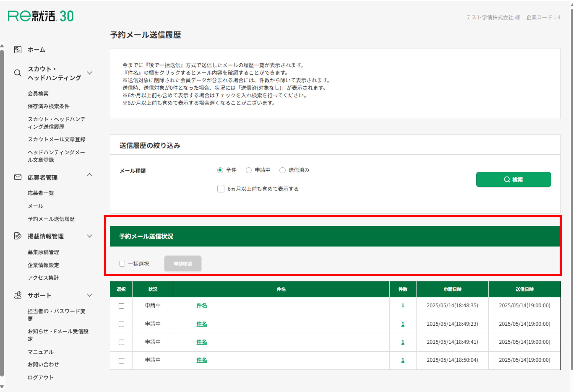Open スカウト・ヘッドハンティング送信履歴
Viewport: 573px width, 392px height.
coord(57,123)
